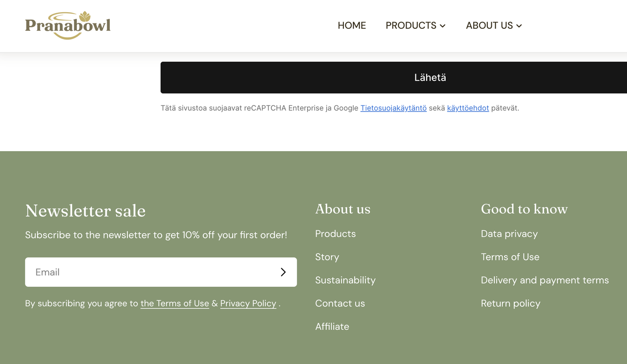
Task: Open the Tietosuojakäytäntö link
Action: pos(393,108)
